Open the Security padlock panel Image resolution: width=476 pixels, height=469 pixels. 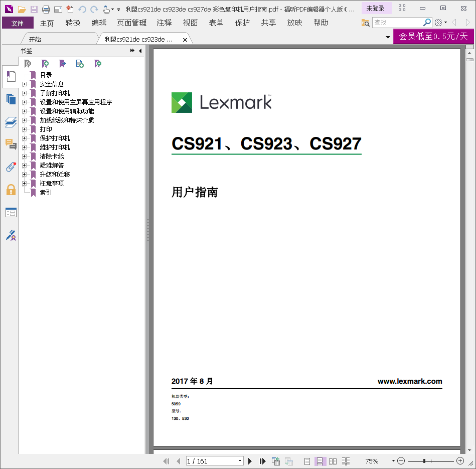[x=11, y=190]
